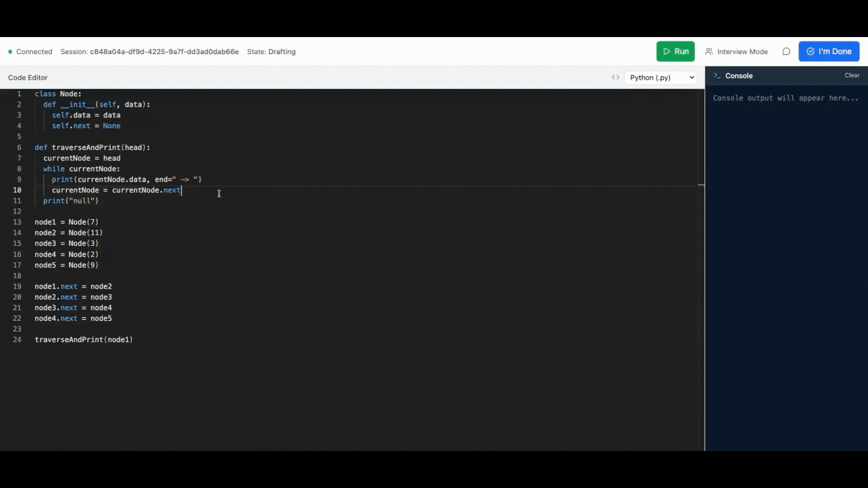
Task: Open the Python (.py) language dropdown
Action: tap(660, 77)
